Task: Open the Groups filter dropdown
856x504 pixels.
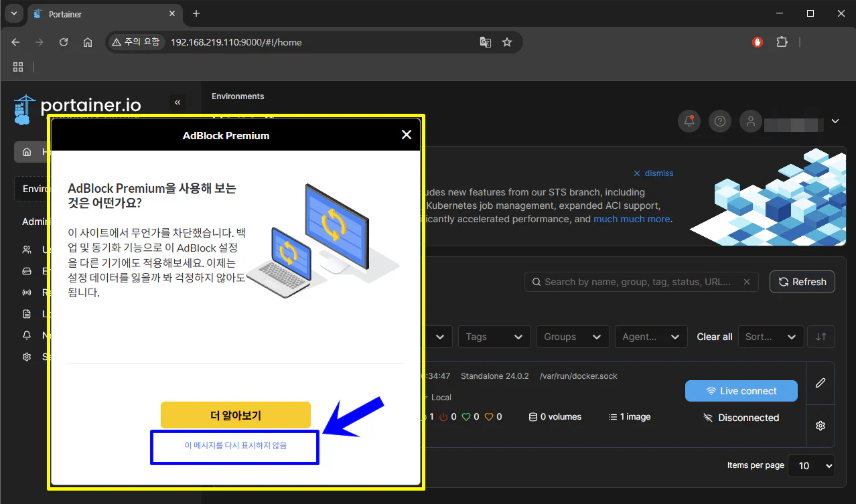Action: point(573,337)
